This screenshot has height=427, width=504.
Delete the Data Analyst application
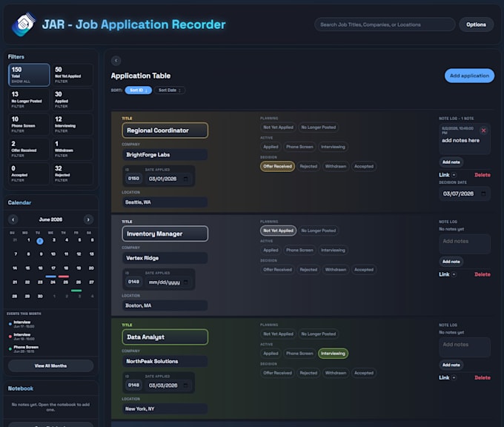(x=483, y=377)
